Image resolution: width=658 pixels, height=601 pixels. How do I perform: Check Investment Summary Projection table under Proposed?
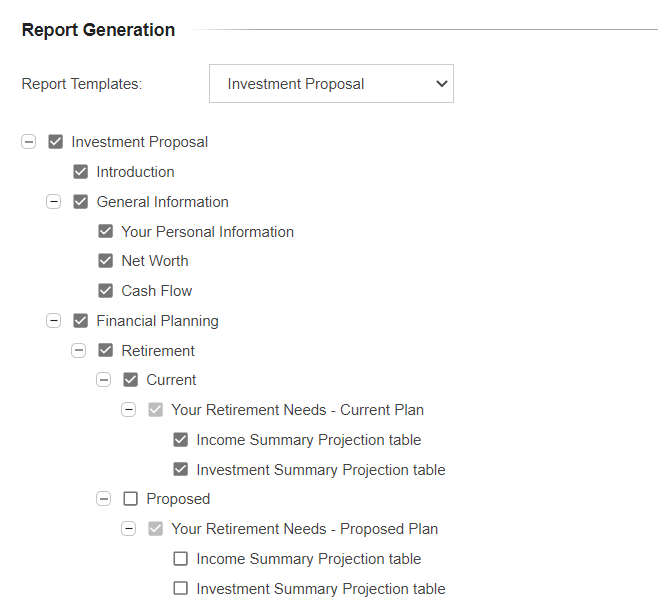(x=181, y=589)
